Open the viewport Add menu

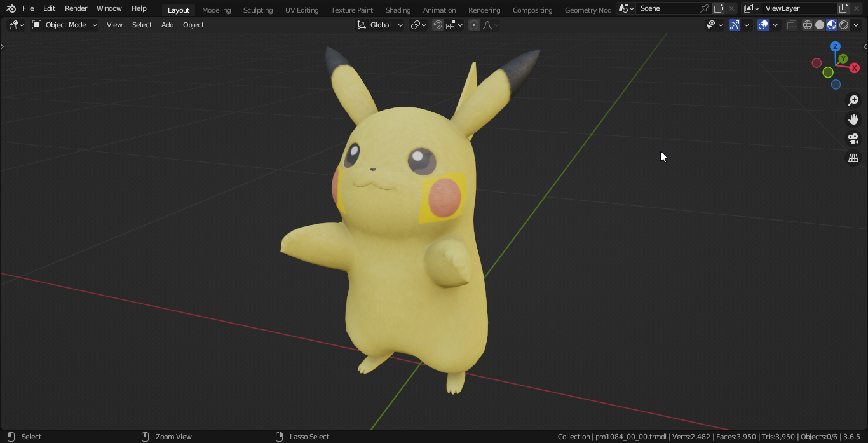coord(167,25)
